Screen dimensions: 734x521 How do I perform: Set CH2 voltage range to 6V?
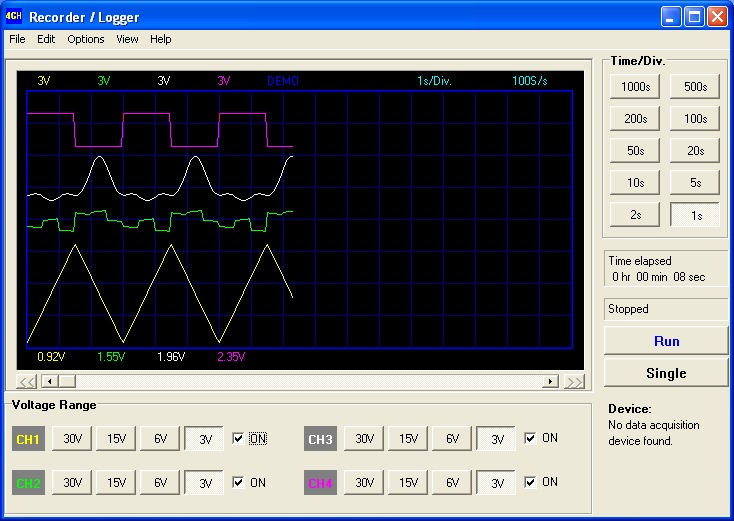point(160,483)
